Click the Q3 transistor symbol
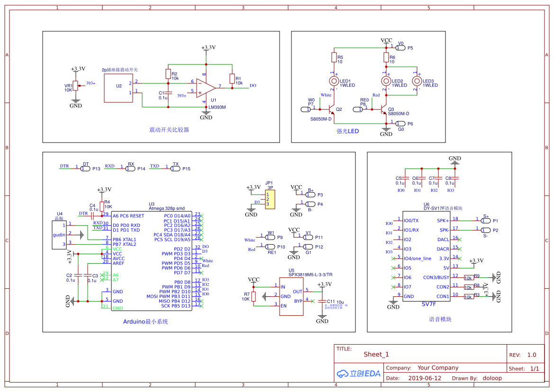Image resolution: width=554 pixels, height=392 pixels. (385, 109)
